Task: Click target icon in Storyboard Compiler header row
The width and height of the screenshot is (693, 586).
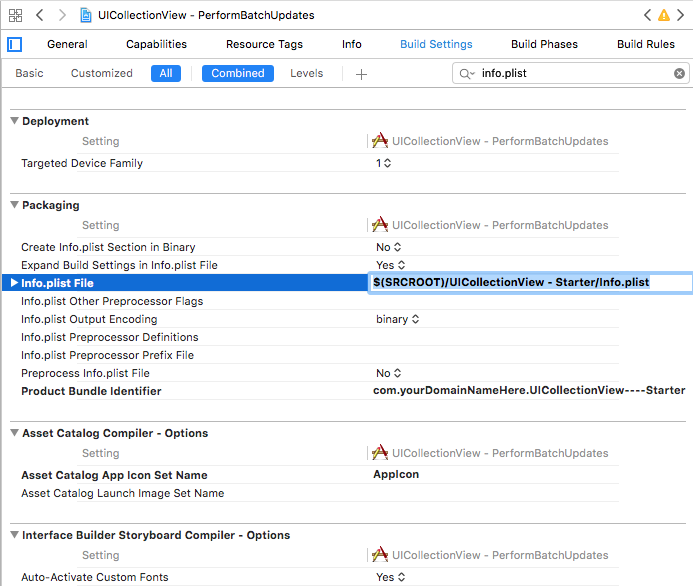Action: tap(380, 555)
